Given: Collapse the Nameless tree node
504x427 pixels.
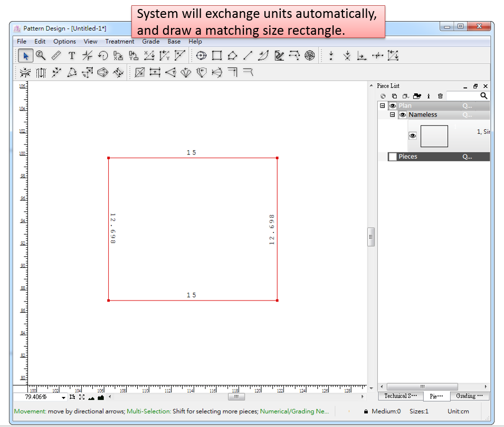Looking at the screenshot, I should coord(392,115).
